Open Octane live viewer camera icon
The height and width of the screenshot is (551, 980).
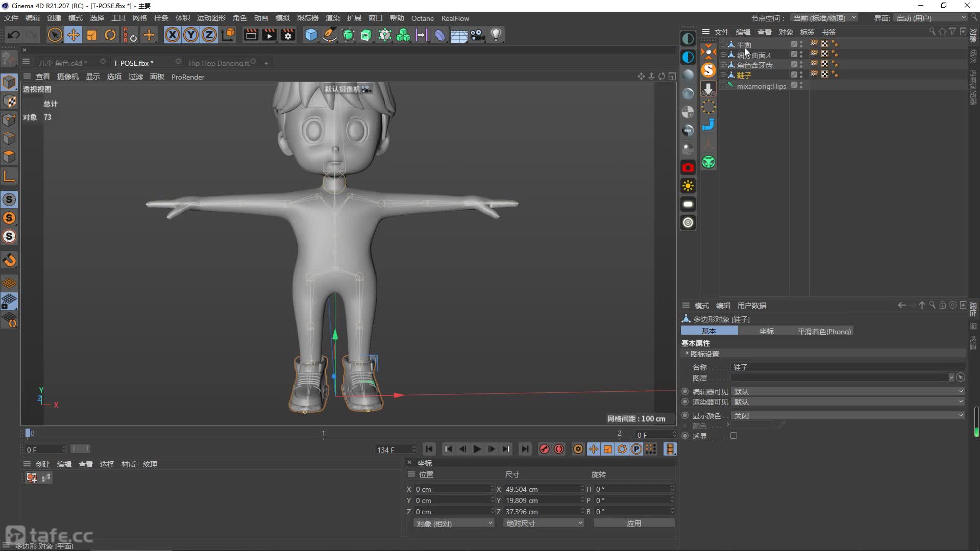click(688, 167)
